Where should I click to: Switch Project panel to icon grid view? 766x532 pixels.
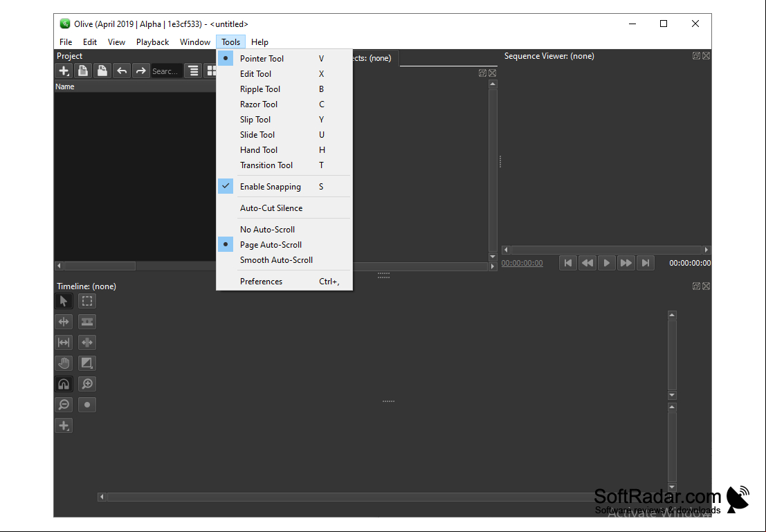point(211,71)
